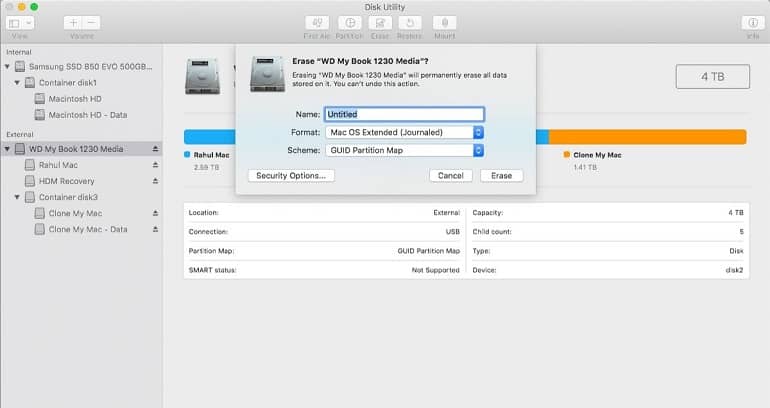Screen dimensions: 770x408
Task: Click the Name field containing Untitled
Action: pos(404,114)
